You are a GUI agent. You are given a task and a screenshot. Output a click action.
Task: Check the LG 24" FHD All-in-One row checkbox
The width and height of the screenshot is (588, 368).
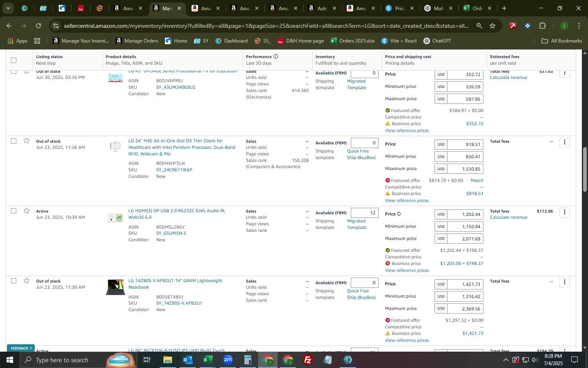point(13,141)
